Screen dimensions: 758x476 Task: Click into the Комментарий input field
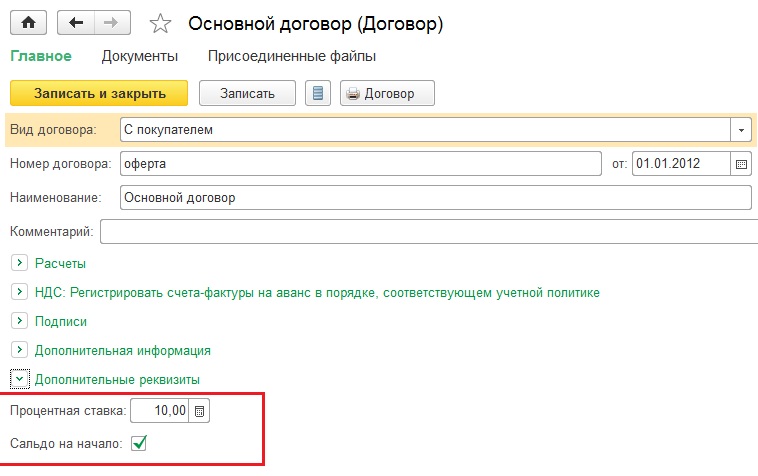(428, 232)
